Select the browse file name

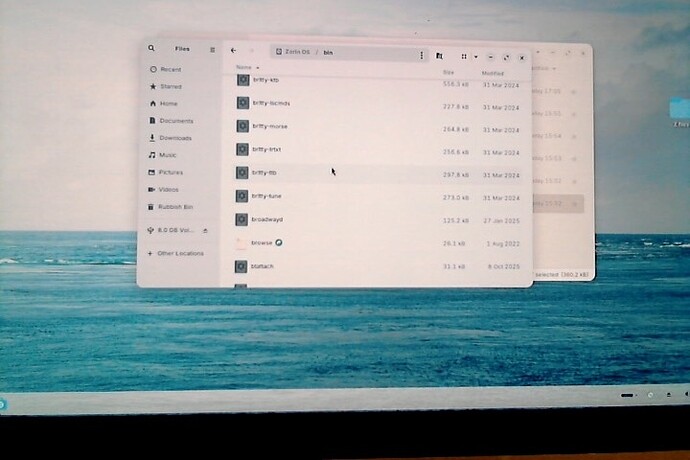point(261,243)
